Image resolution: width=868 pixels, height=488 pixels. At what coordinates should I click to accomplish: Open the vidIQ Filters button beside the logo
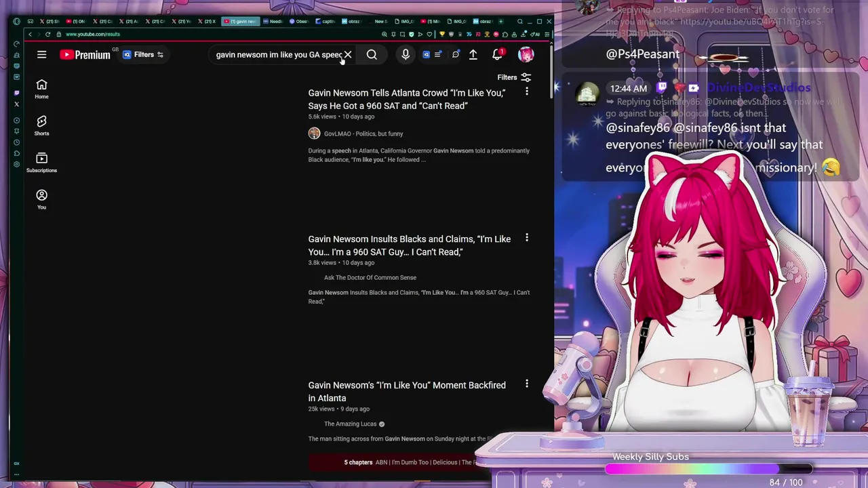tap(143, 55)
